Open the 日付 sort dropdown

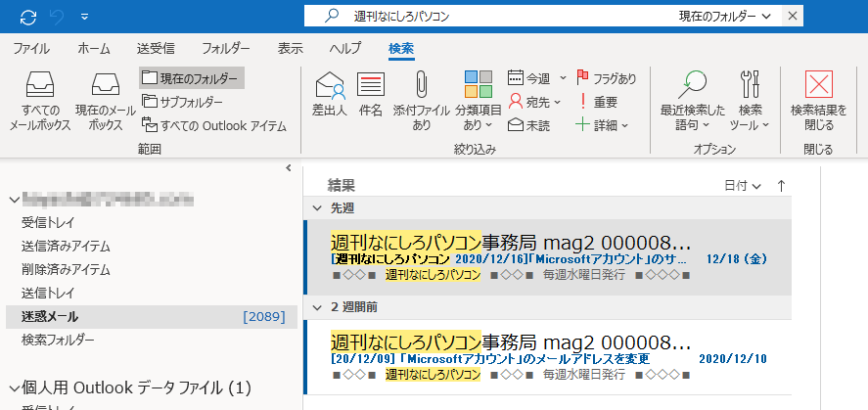743,186
